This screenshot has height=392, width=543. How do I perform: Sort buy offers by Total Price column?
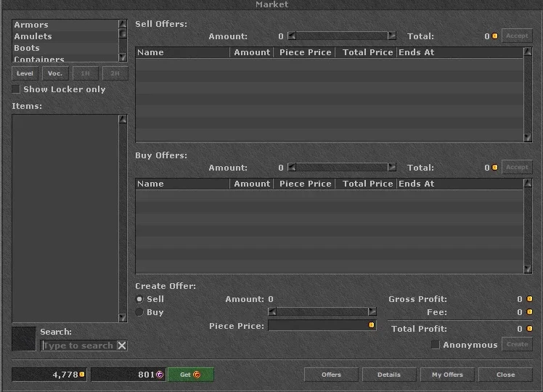click(x=366, y=184)
